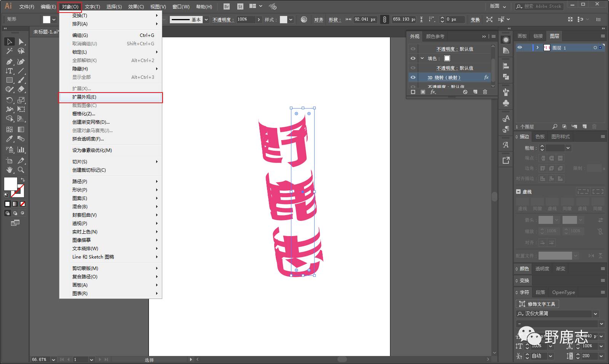Click the 变换 button in control bar
Image resolution: width=609 pixels, height=364 pixels.
[x=475, y=20]
